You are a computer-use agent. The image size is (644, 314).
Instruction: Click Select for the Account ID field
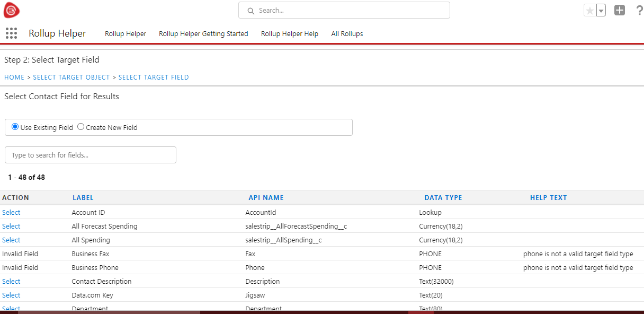click(x=11, y=213)
